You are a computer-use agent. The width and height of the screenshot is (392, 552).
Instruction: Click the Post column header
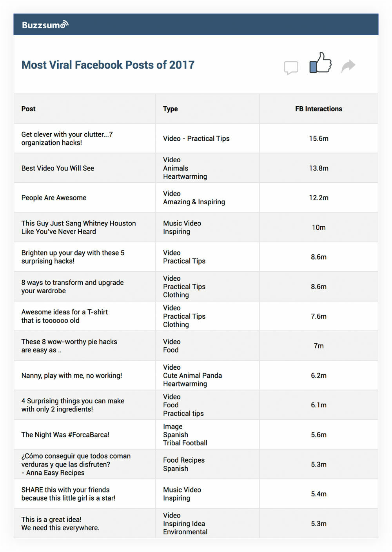pos(29,109)
